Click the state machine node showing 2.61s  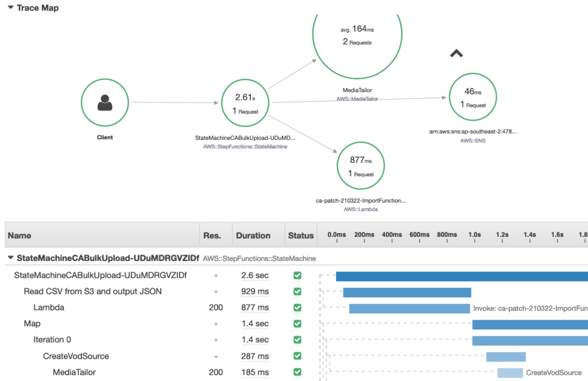(245, 102)
